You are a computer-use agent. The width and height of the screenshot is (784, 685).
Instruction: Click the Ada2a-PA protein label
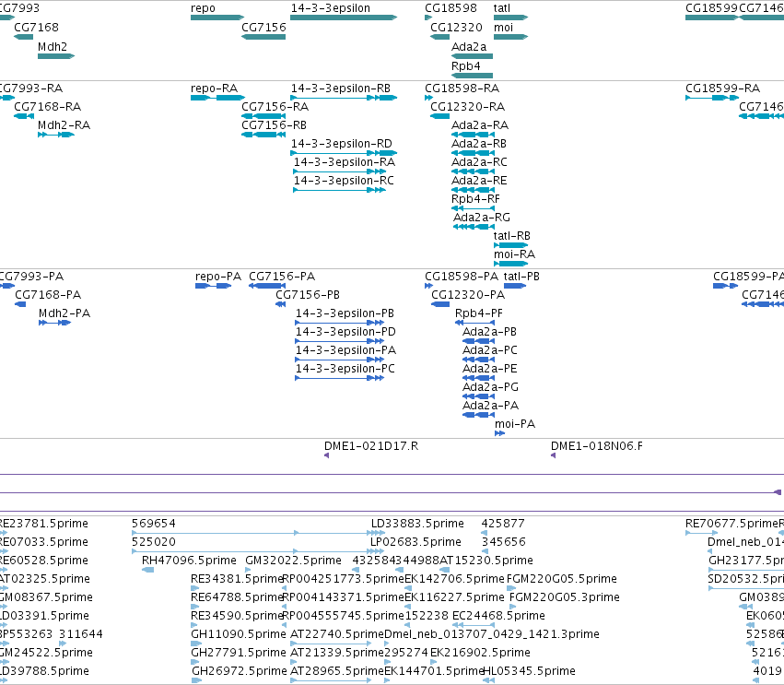[x=490, y=406]
